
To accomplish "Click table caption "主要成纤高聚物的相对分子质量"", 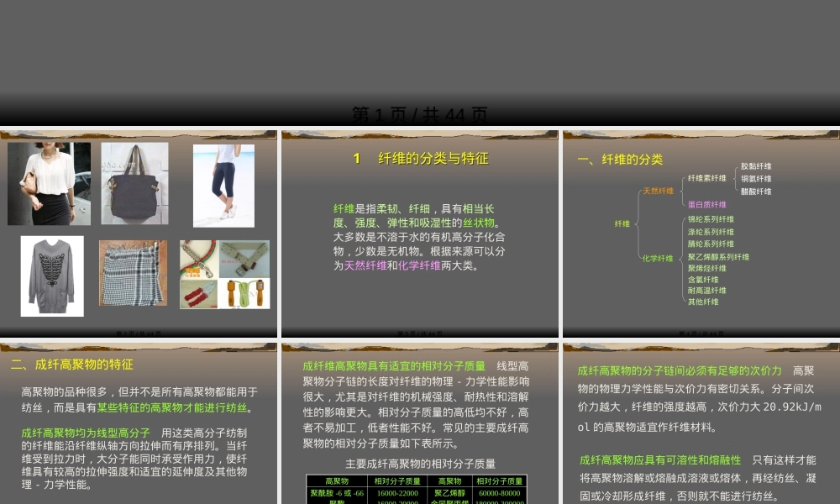I will (421, 464).
